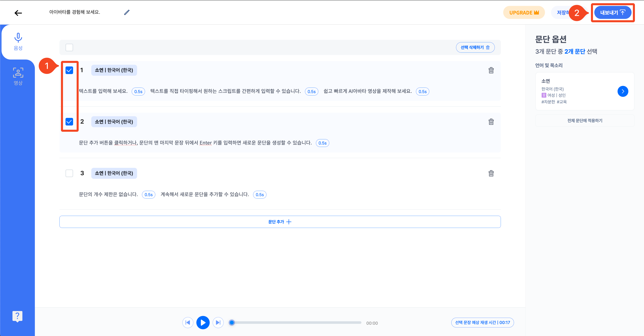Delete paragraph 1 with trash icon
Viewport: 644px width, 336px height.
tap(491, 70)
